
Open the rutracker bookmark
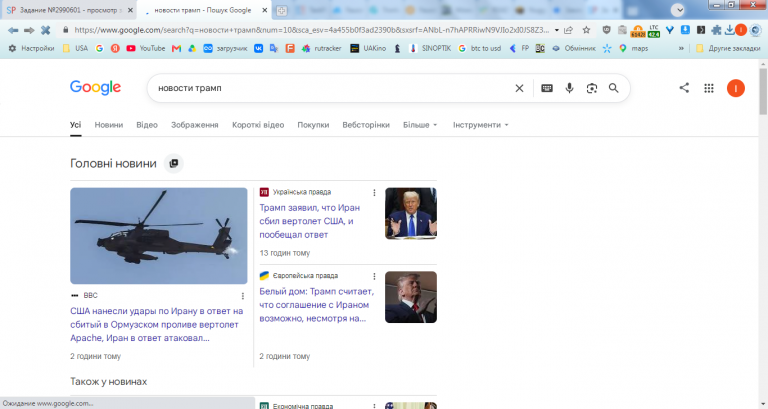tap(321, 48)
